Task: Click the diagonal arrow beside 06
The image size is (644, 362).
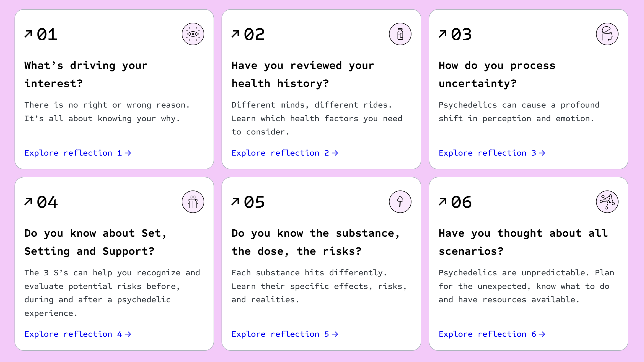Action: (443, 202)
